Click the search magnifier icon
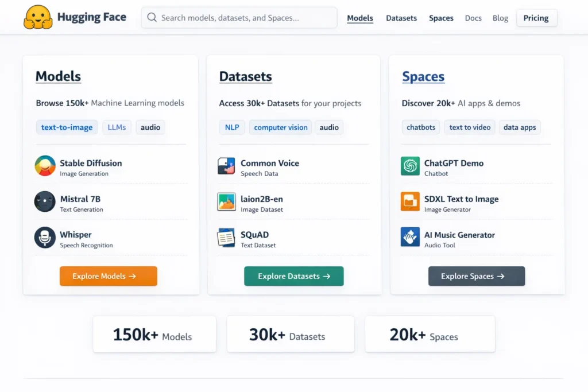This screenshot has width=588, height=392. [x=152, y=18]
